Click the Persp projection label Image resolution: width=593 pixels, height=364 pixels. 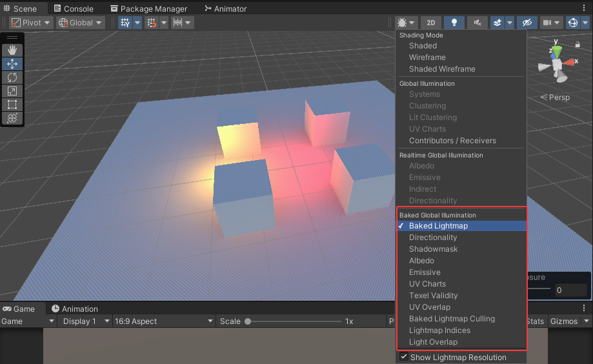pyautogui.click(x=555, y=97)
